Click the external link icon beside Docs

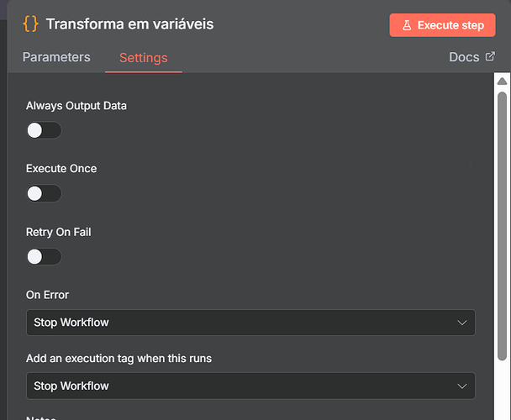(490, 57)
